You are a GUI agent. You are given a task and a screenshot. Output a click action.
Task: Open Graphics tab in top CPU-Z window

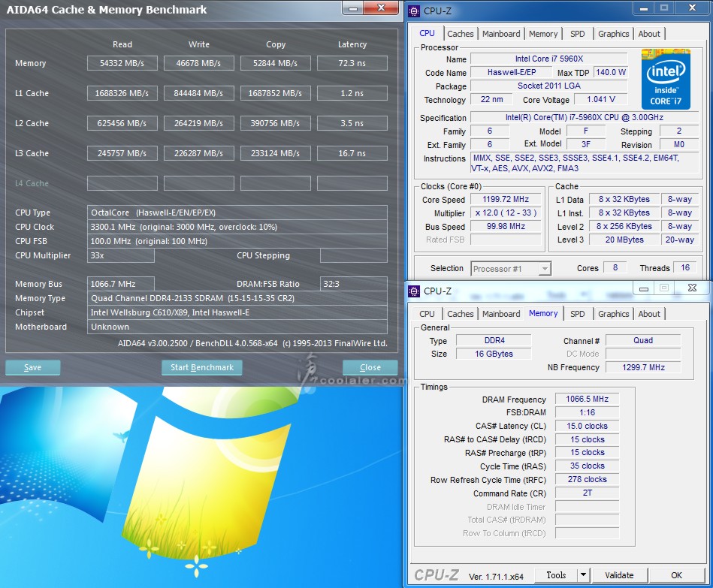click(x=613, y=34)
